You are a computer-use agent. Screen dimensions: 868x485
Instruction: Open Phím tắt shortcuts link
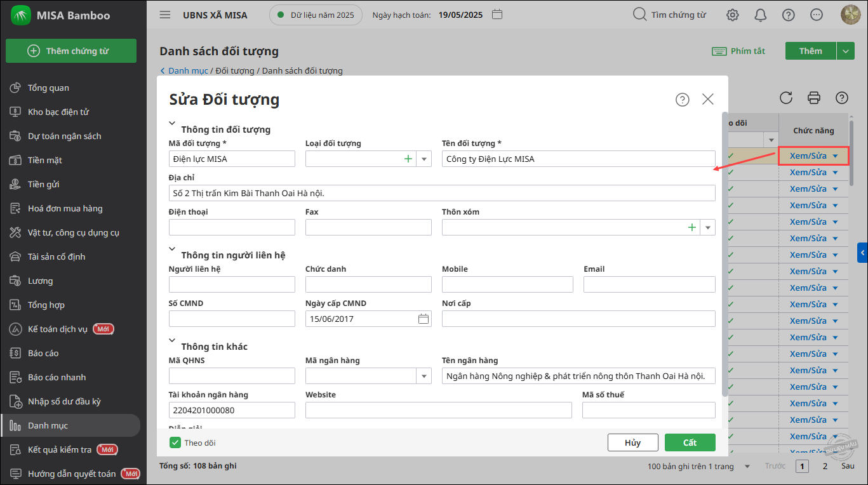[x=738, y=51]
